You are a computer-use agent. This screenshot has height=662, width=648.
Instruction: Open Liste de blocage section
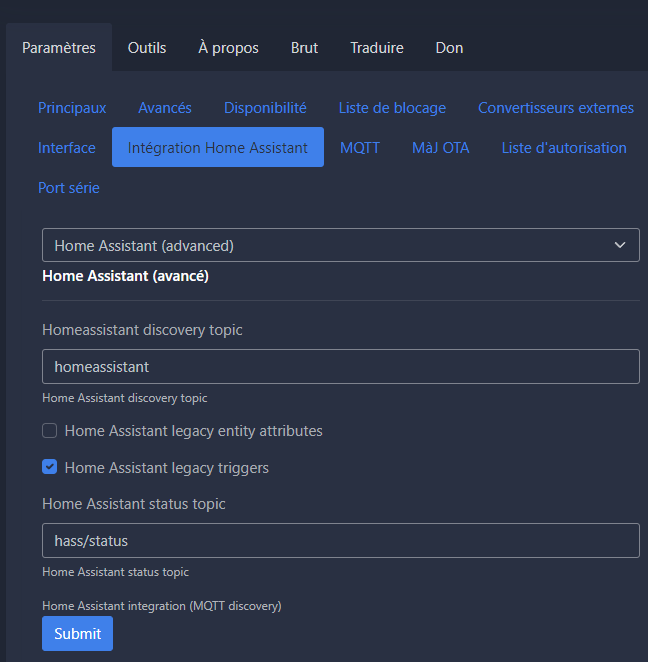point(392,108)
